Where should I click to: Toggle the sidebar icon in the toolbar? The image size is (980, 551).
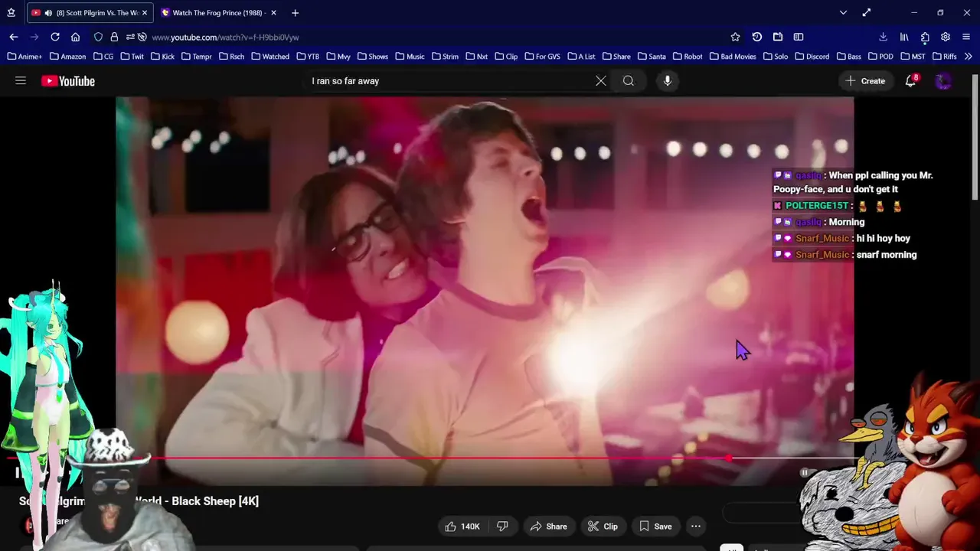pyautogui.click(x=799, y=37)
